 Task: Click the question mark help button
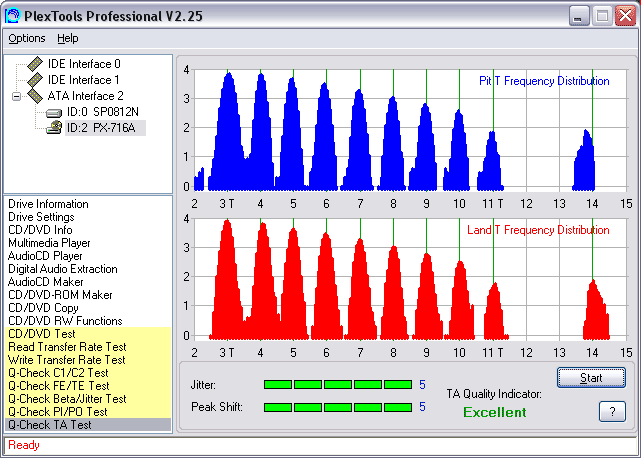[x=612, y=411]
